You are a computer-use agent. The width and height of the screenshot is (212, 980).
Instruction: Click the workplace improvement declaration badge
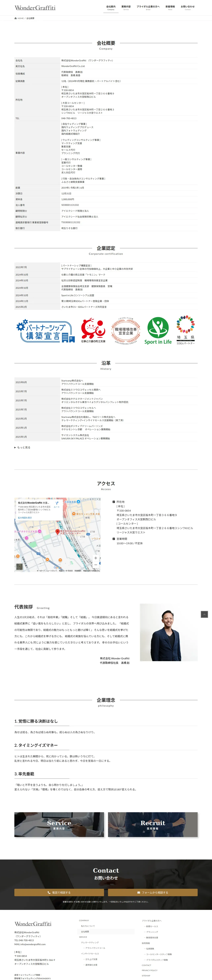(x=126, y=331)
